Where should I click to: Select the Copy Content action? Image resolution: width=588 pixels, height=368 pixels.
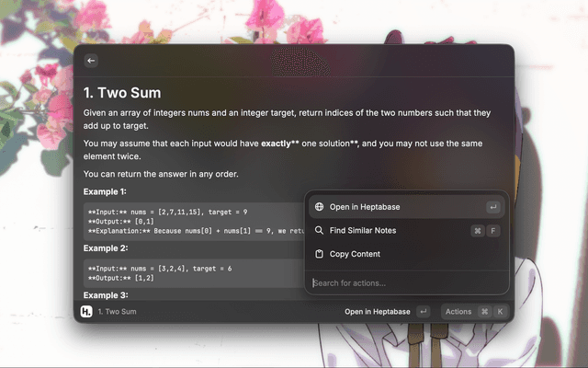pos(355,254)
